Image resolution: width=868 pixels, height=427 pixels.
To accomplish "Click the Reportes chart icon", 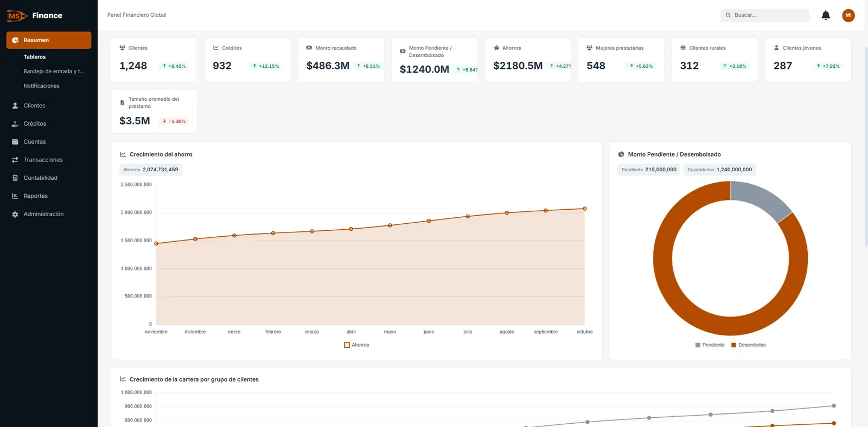I will pyautogui.click(x=15, y=196).
